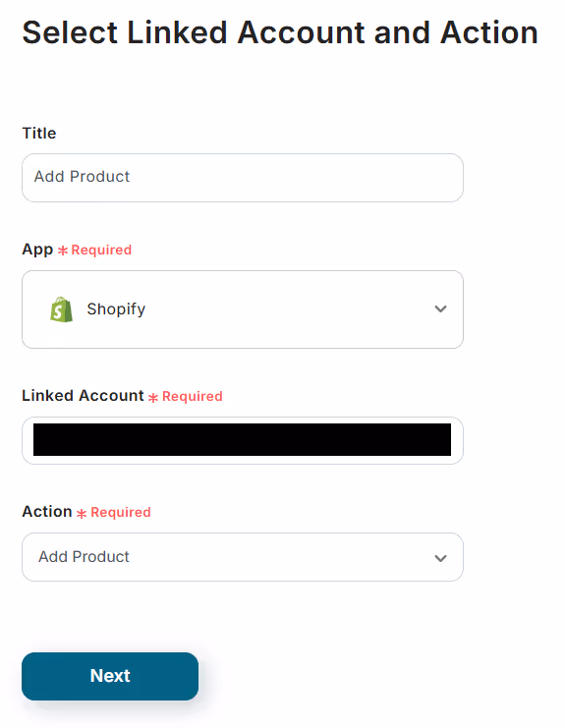Screen dimensions: 565x728
Task: Click the blacked-out linked account value
Action: click(x=242, y=439)
